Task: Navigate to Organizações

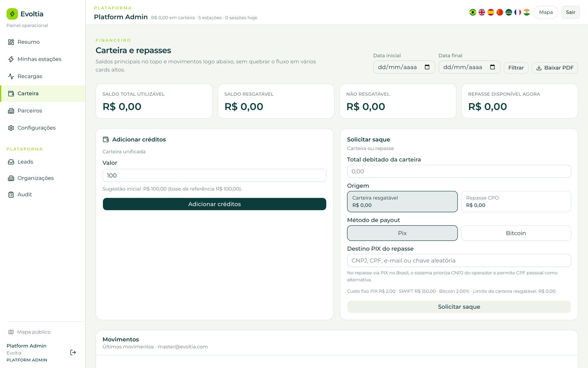Action: click(43, 178)
